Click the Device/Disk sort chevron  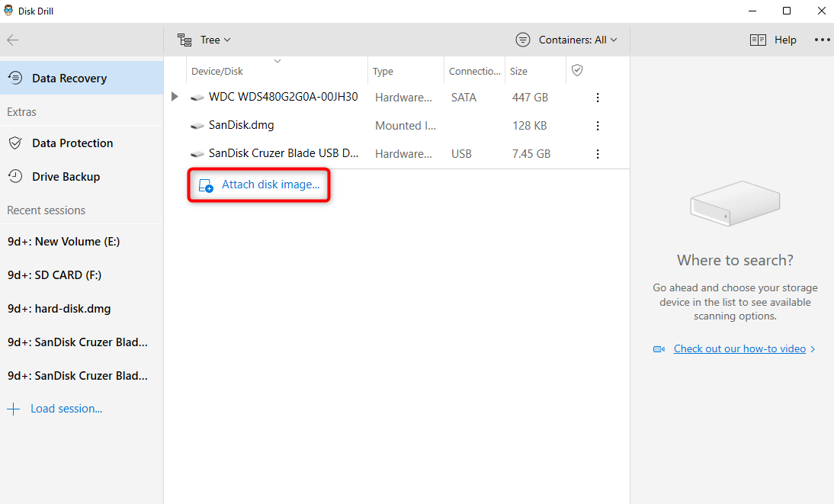(277, 61)
